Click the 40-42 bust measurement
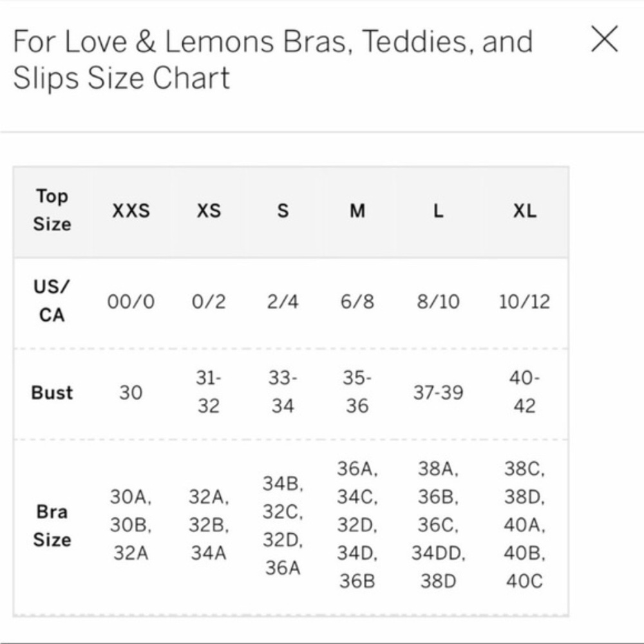The height and width of the screenshot is (644, 644). click(524, 393)
